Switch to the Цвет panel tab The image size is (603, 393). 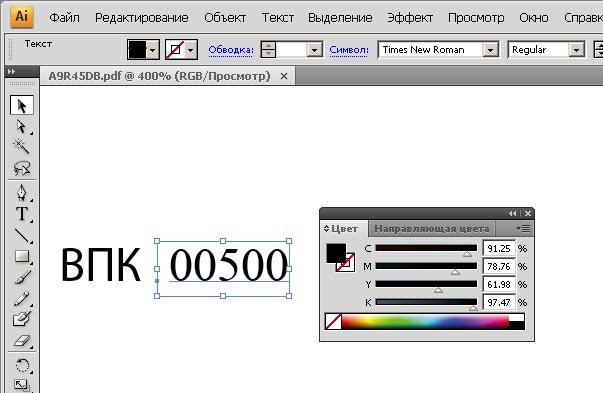344,229
